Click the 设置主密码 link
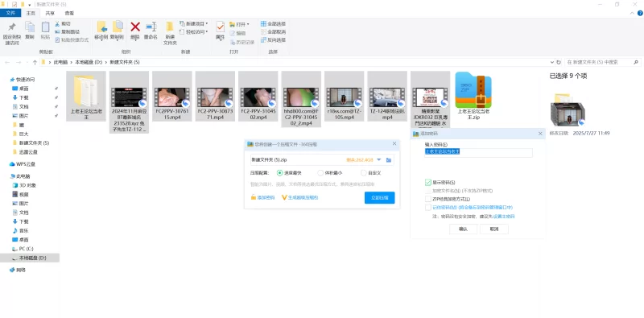Image resolution: width=644 pixels, height=318 pixels. point(504,217)
